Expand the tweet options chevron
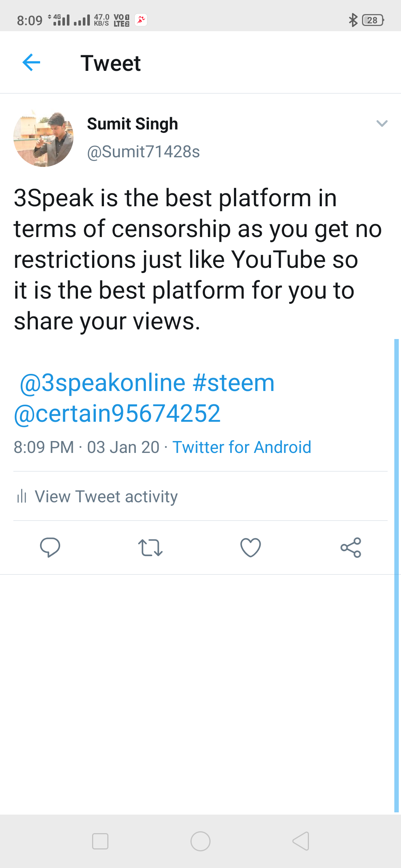The image size is (401, 868). click(x=382, y=124)
